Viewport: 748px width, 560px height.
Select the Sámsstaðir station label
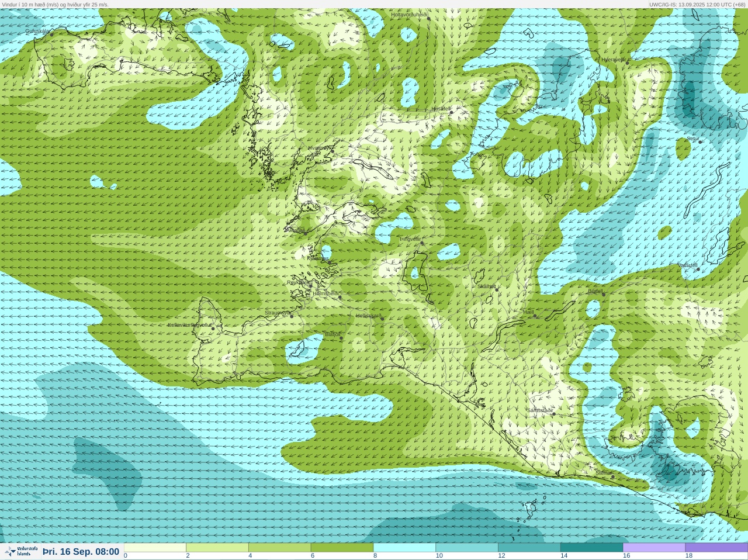click(540, 410)
